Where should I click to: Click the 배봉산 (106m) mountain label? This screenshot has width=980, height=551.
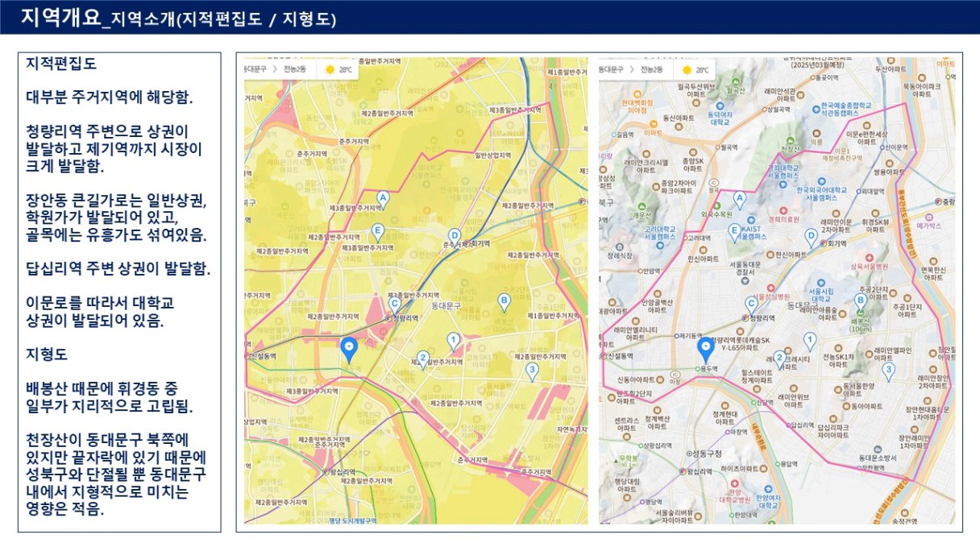(x=862, y=325)
